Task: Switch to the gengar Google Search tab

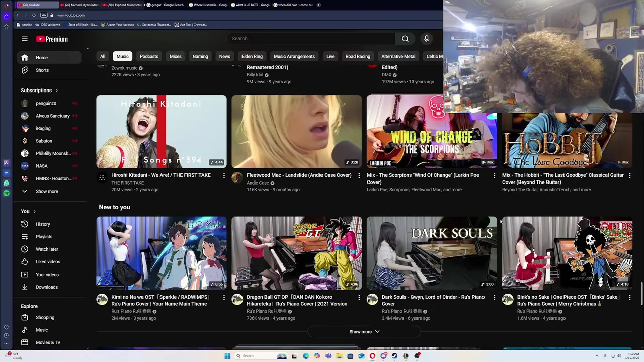Action: [x=165, y=5]
